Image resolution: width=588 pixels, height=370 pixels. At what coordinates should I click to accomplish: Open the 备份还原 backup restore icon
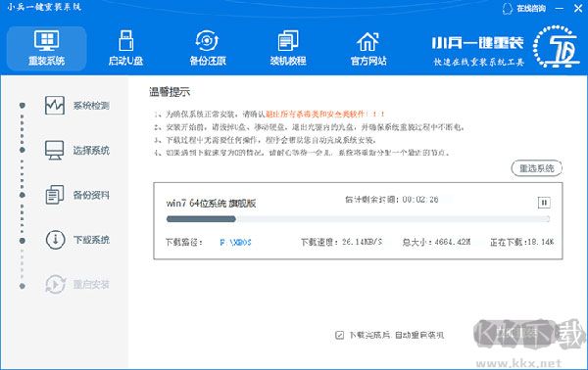(207, 41)
